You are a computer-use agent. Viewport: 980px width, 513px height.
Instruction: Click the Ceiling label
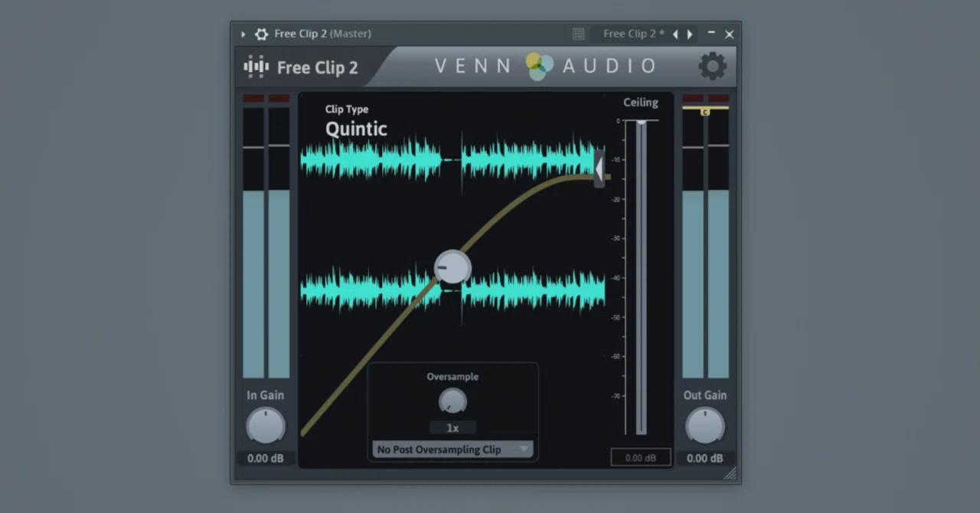641,103
